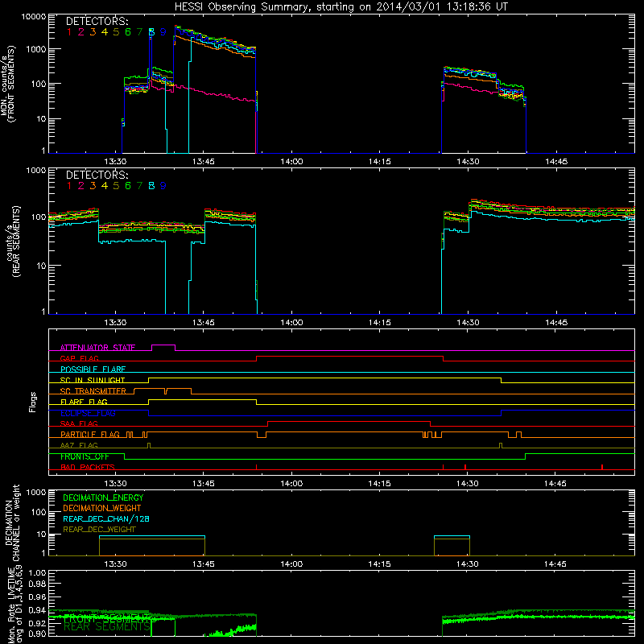Click DETECTORS: heading in rear segments panel
Viewport: 644px width, 644px height.
[x=97, y=175]
